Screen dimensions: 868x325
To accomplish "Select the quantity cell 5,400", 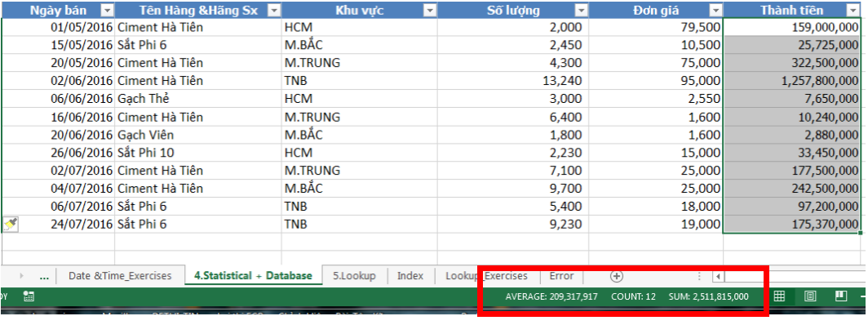I will [513, 207].
